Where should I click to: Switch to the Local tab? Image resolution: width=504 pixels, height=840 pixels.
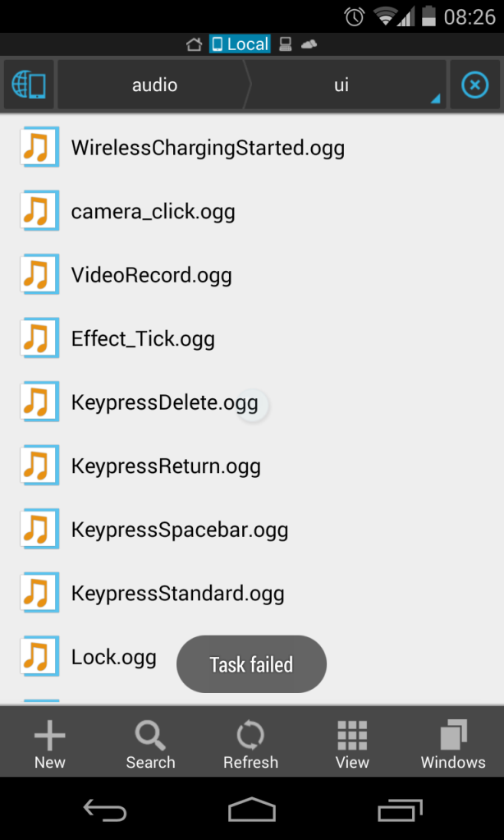point(241,44)
